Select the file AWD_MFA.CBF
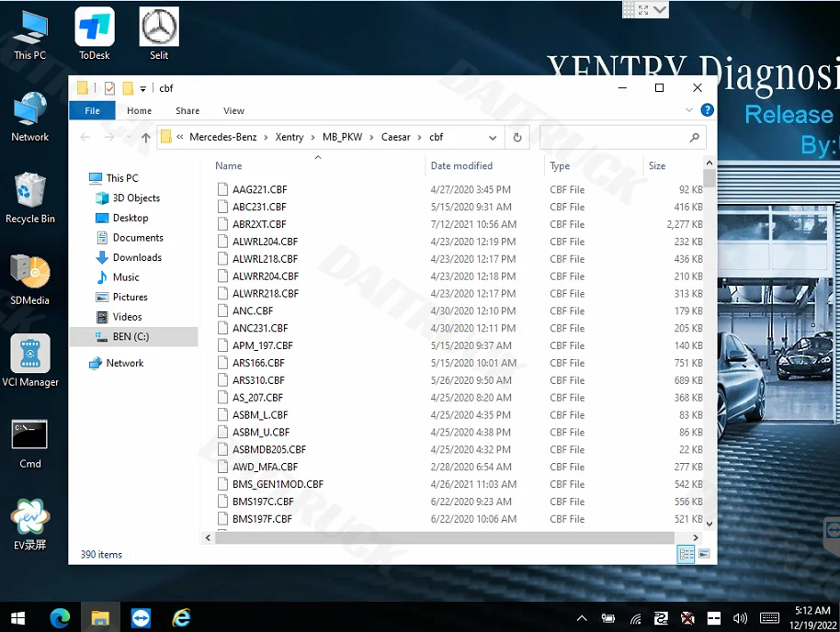840x632 pixels. (x=266, y=467)
